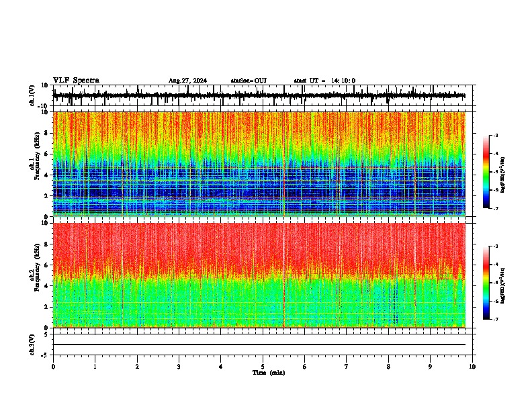
Task: Select the "start UT = 14:10:0" text
Action: [x=324, y=81]
